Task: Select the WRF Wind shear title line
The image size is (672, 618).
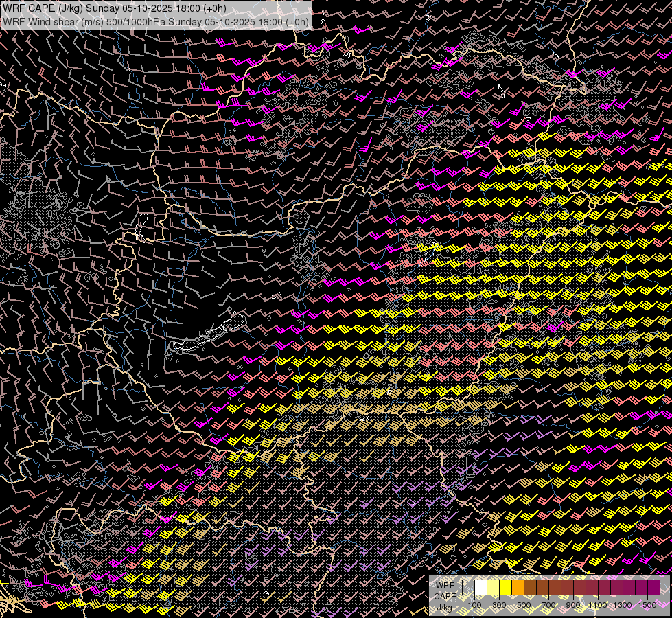Action: pyautogui.click(x=155, y=21)
